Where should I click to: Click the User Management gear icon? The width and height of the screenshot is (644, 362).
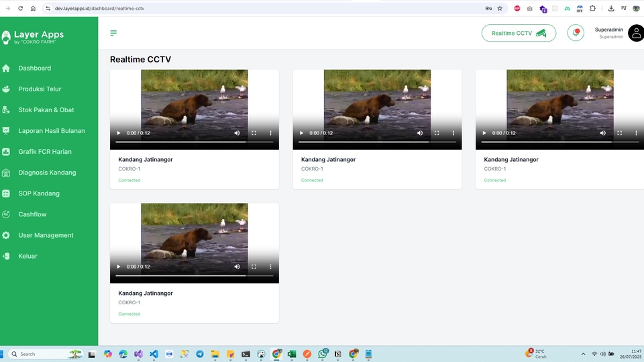point(6,235)
